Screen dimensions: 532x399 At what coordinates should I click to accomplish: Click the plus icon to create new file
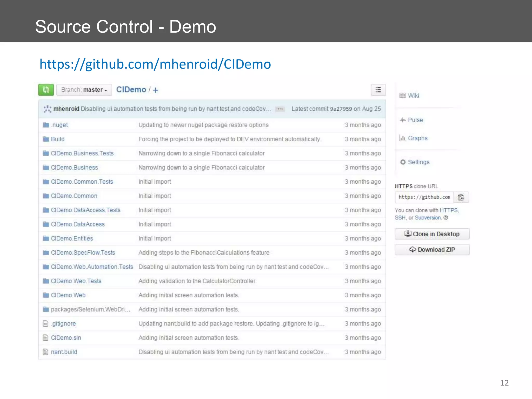155,90
